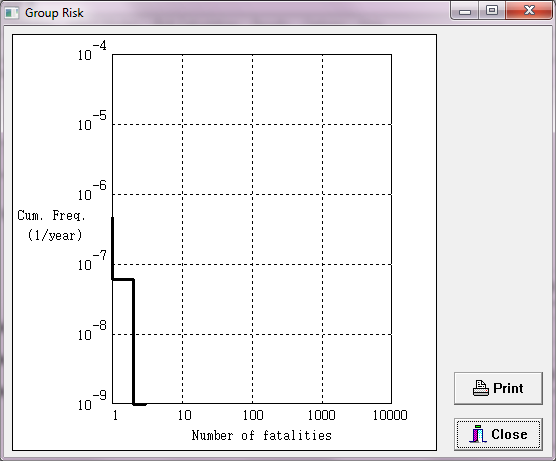Screen dimensions: 556x461
Task: Click the 'Cum. Freq.' axis label
Action: [51, 215]
